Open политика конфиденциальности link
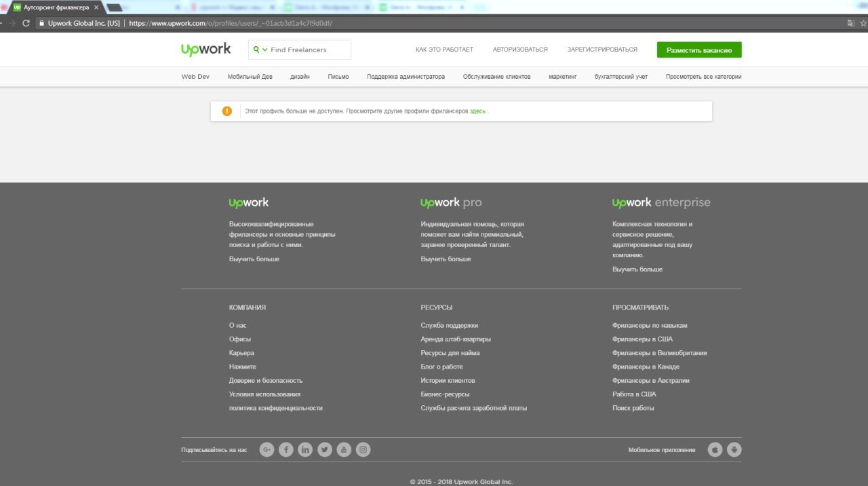This screenshot has width=868, height=486. click(276, 408)
